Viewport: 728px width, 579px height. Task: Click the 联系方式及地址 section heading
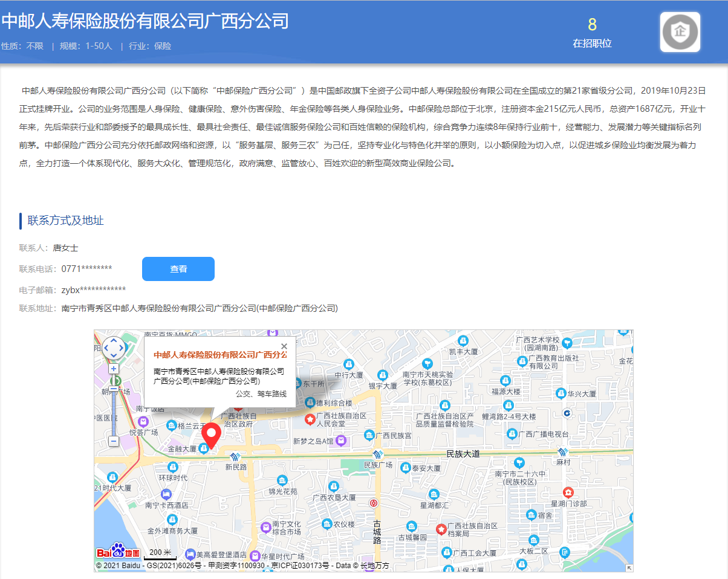pyautogui.click(x=66, y=221)
